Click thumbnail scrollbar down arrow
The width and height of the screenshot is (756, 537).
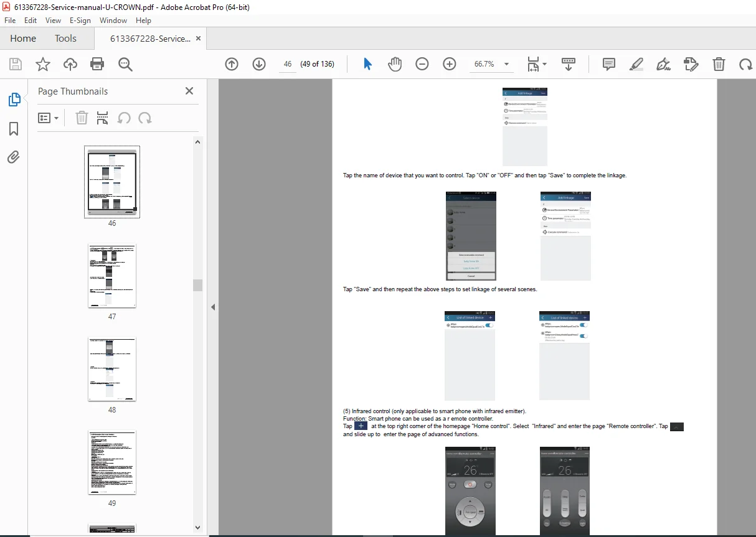pos(198,528)
